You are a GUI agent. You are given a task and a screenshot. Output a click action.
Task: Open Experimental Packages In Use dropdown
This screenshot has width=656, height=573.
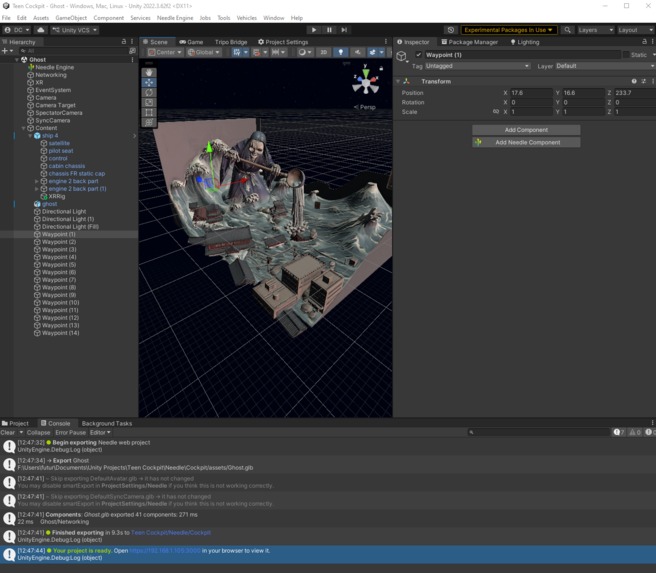[508, 30]
